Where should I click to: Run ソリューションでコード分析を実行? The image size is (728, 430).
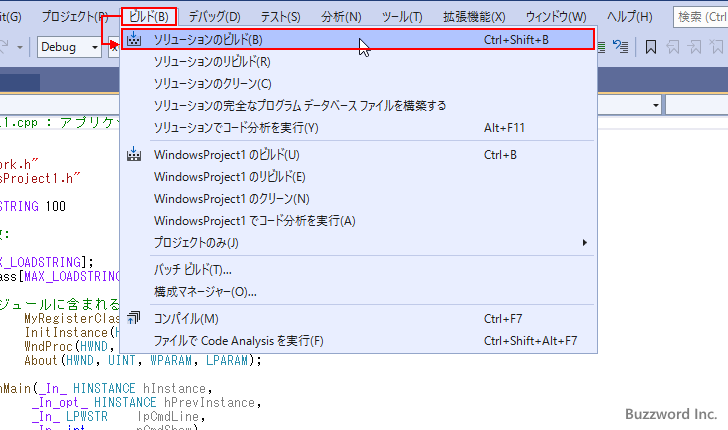pos(236,128)
